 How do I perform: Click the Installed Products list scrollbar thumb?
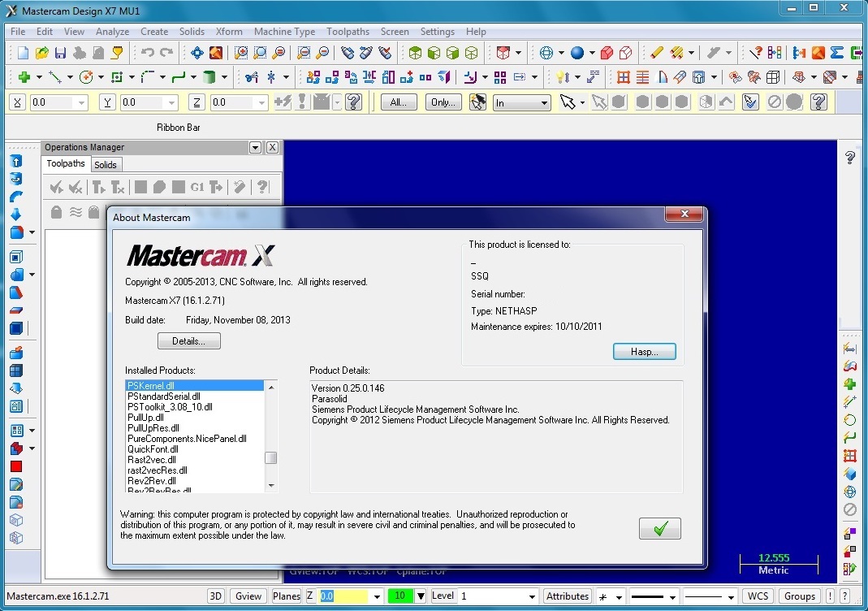pyautogui.click(x=270, y=457)
